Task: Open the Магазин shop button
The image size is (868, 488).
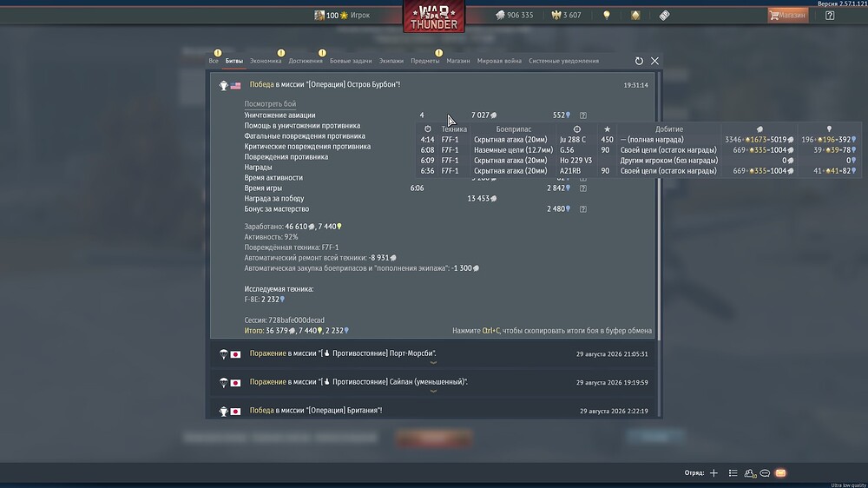Action: coord(788,15)
